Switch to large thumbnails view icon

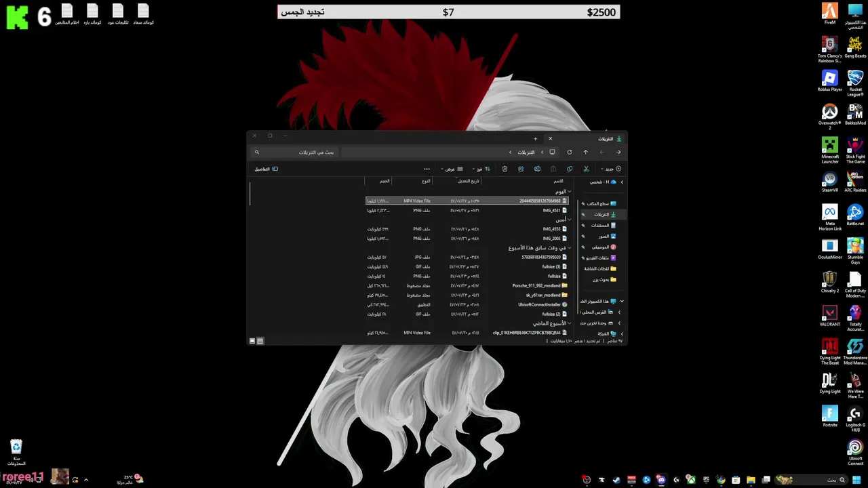click(x=252, y=341)
